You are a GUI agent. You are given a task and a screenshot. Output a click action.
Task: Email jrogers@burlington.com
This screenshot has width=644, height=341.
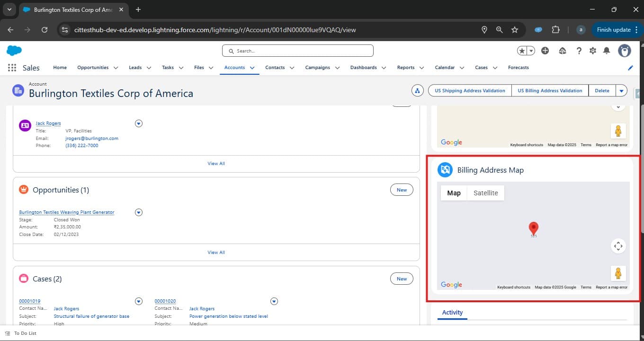[x=92, y=139]
